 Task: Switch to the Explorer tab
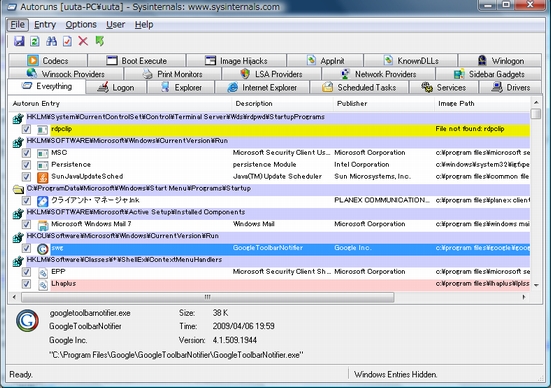point(181,88)
